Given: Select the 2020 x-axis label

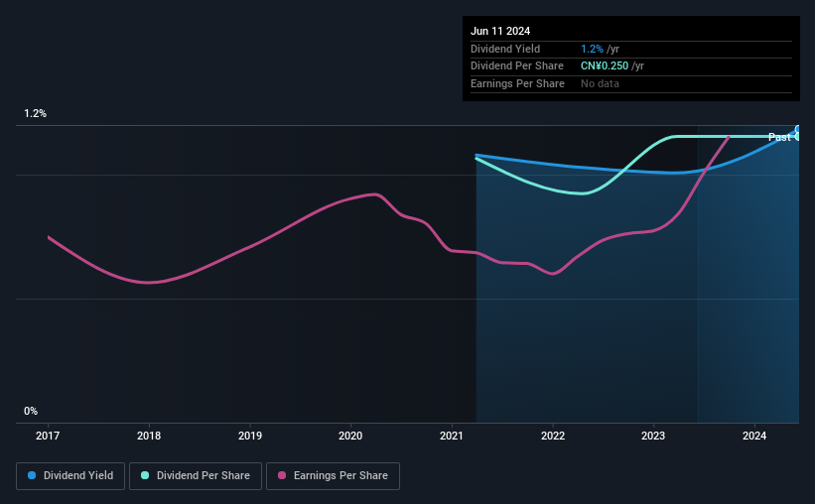Looking at the screenshot, I should [350, 435].
